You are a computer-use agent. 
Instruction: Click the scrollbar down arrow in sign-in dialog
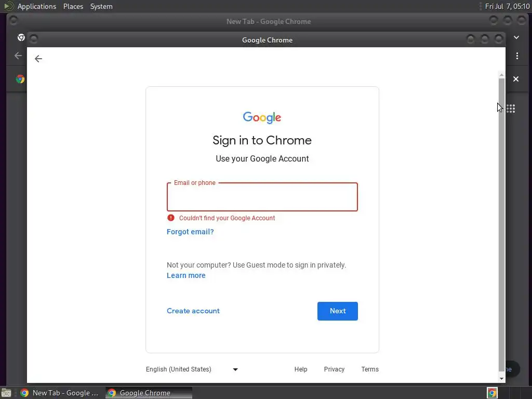coord(501,379)
